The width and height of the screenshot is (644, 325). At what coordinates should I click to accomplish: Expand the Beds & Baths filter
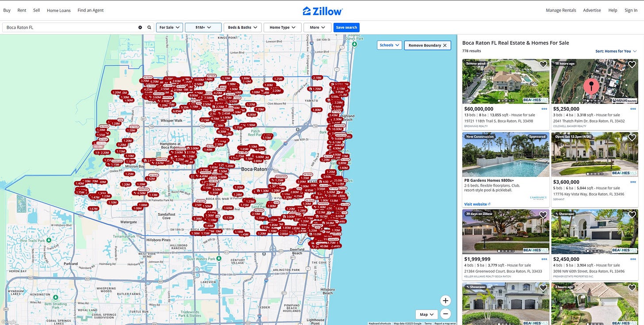point(242,27)
